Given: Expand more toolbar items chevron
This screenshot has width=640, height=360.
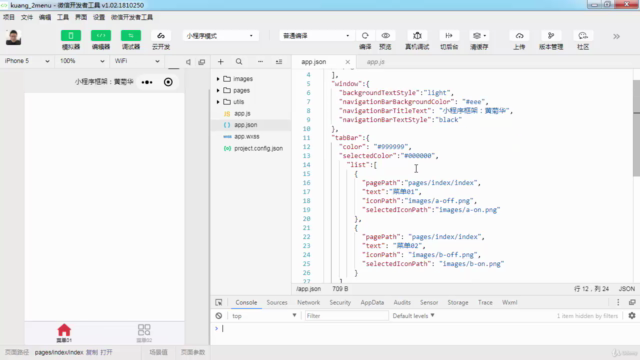Looking at the screenshot, I should pyautogui.click(x=616, y=36).
